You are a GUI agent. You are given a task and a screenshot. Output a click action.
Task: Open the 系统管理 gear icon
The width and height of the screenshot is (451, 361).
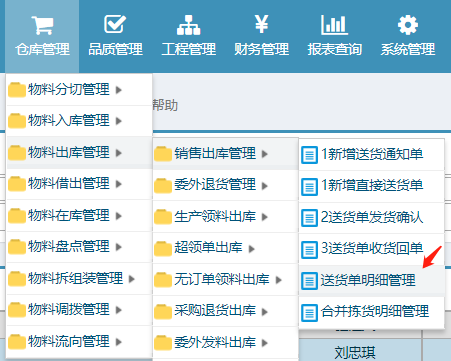point(408,25)
